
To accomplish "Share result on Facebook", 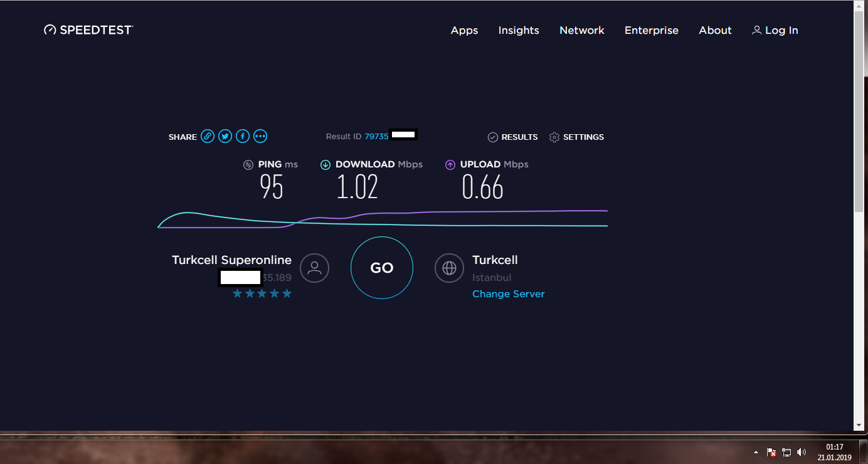I will coord(243,136).
